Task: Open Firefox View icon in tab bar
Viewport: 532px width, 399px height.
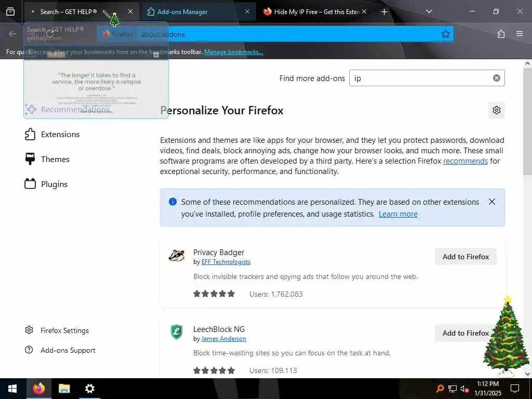Action: pyautogui.click(x=10, y=11)
